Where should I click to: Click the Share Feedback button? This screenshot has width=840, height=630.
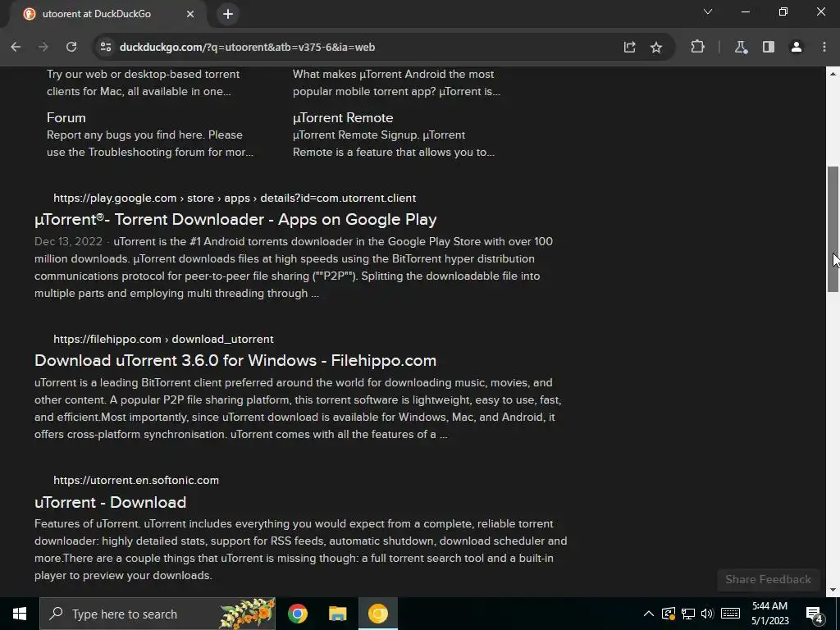point(768,580)
